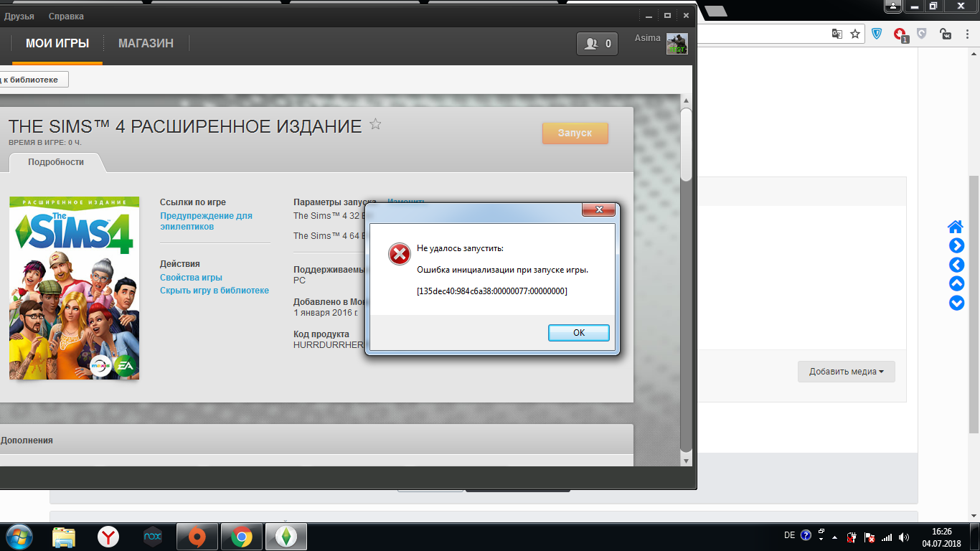Open Chrome three-dot menu
The image size is (980, 551).
tap(967, 34)
